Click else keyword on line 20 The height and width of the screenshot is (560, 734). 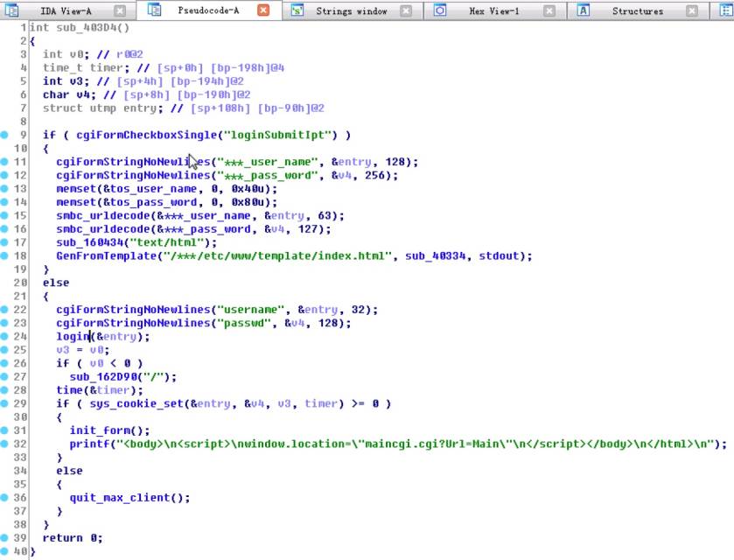(x=56, y=283)
